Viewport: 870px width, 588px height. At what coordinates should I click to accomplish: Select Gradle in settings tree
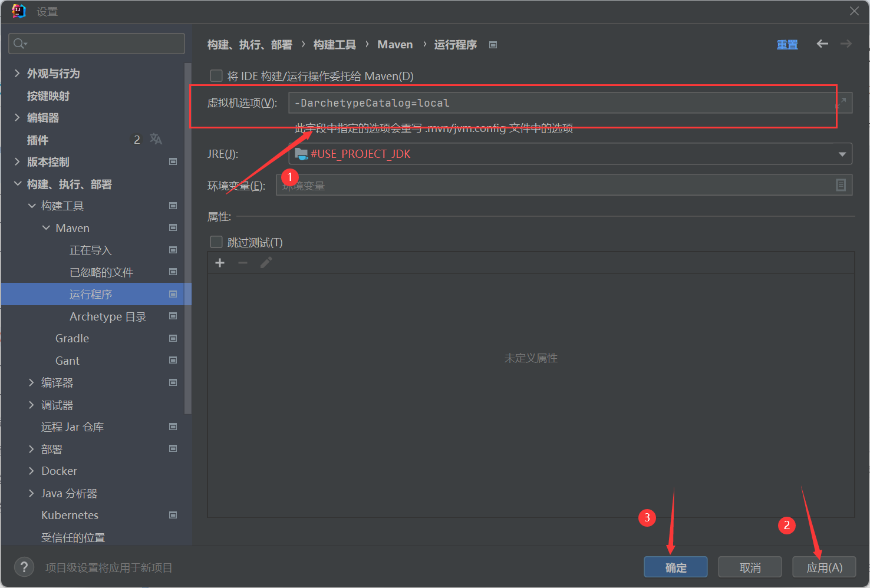(72, 338)
